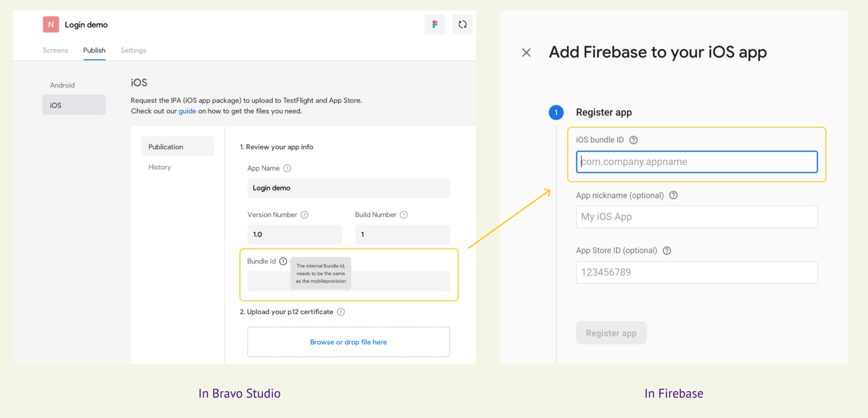868x418 pixels.
Task: Click the Bundle Id help icon
Action: (x=283, y=261)
